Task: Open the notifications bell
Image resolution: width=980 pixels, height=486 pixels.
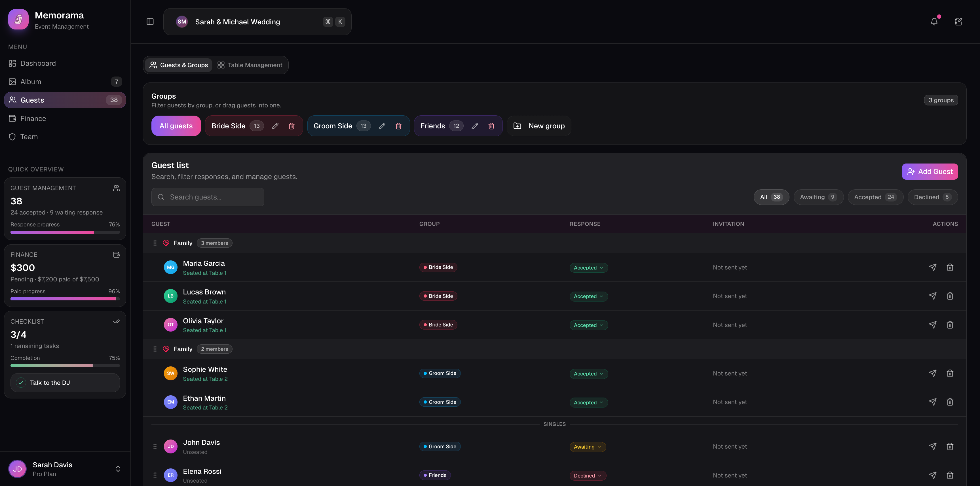Action: click(934, 22)
